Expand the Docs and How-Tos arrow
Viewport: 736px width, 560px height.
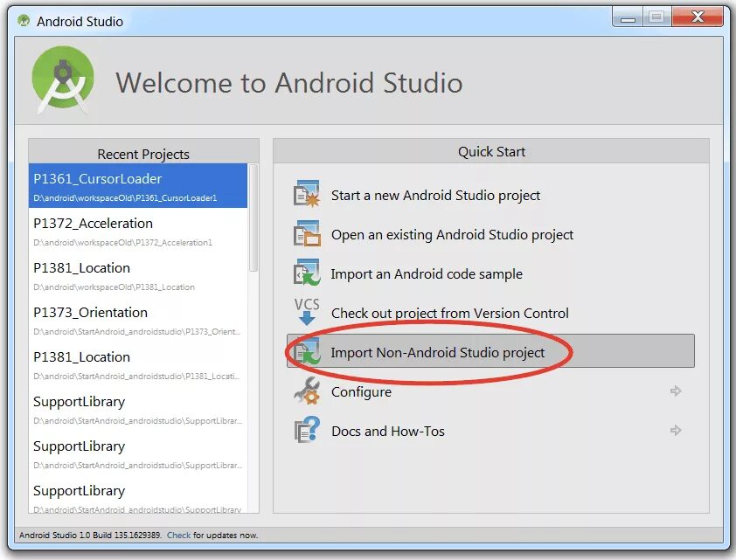pos(676,430)
